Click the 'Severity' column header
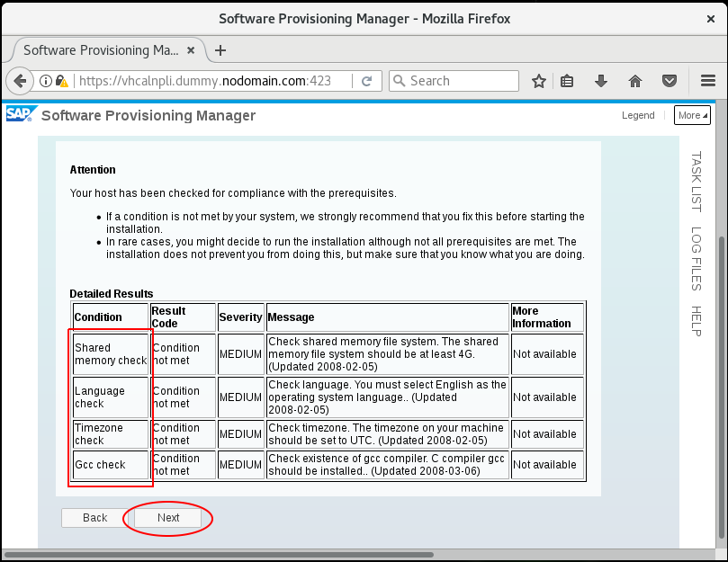Screen dimensions: 728x562 (x=240, y=317)
